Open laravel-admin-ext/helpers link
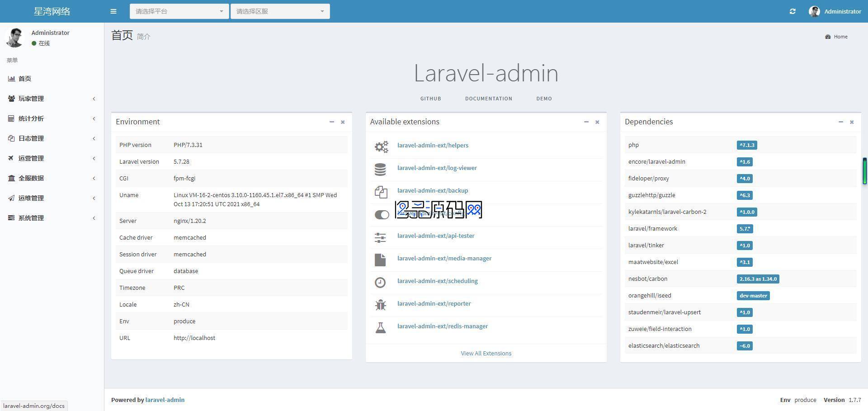Image resolution: width=868 pixels, height=411 pixels. click(433, 145)
